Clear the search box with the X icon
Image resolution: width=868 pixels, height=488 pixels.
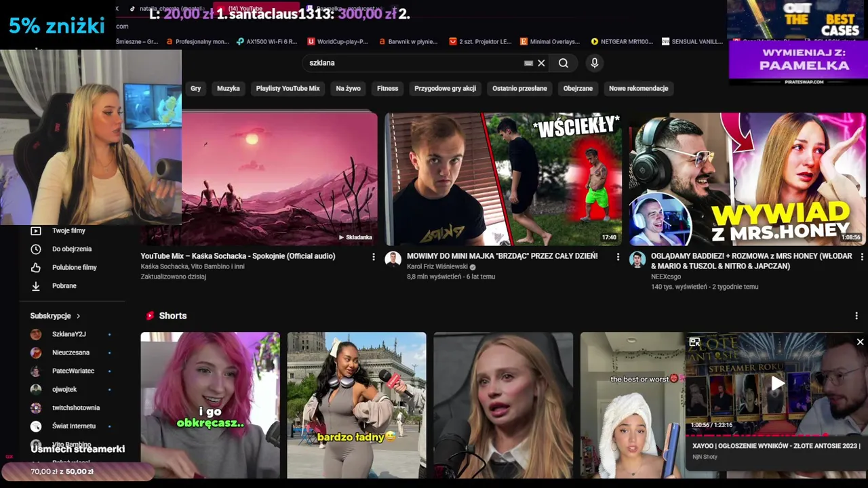point(541,63)
